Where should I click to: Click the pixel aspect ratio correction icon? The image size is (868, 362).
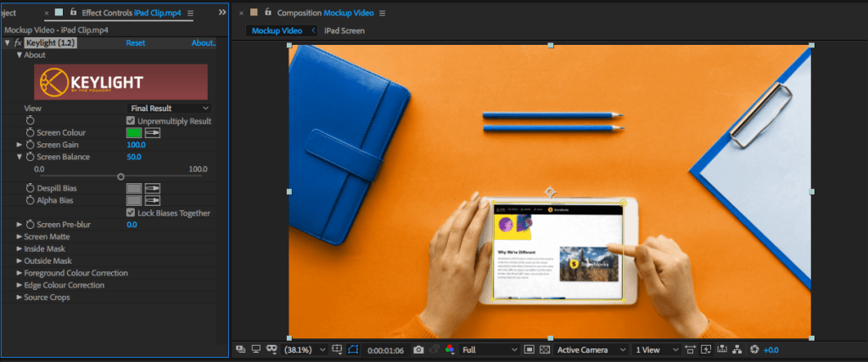tap(691, 349)
